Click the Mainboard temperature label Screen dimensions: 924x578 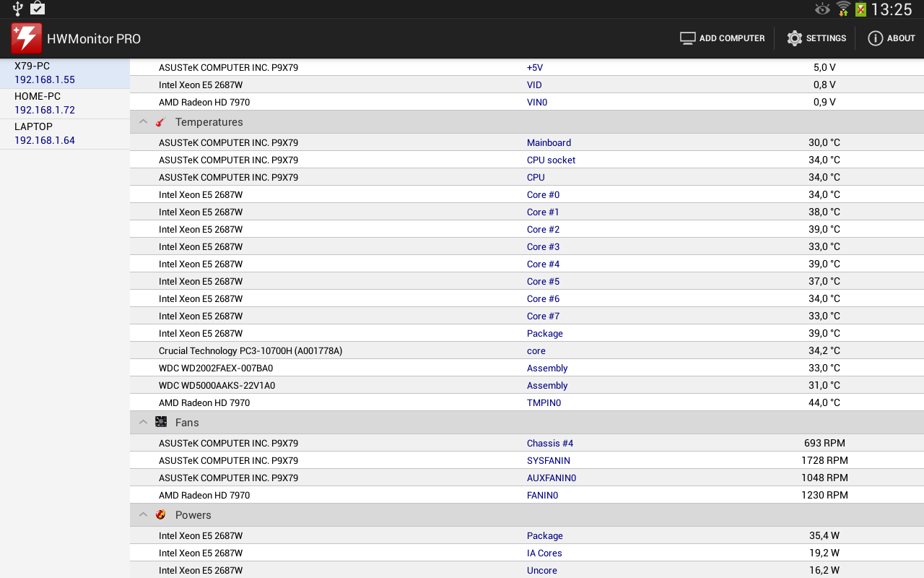click(549, 142)
